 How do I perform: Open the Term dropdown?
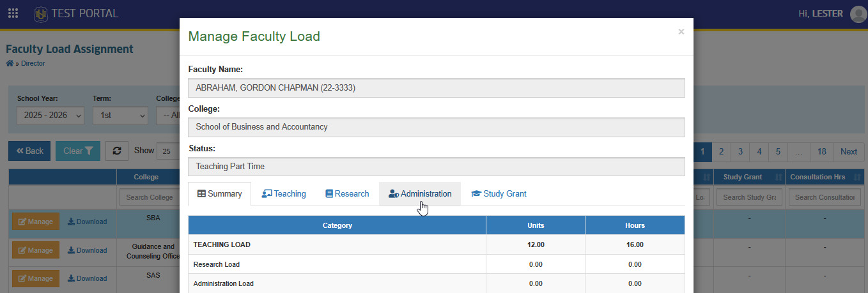120,116
